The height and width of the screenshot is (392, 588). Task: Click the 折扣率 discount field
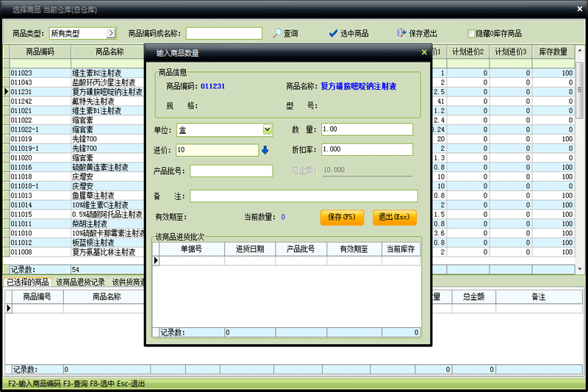pos(367,150)
